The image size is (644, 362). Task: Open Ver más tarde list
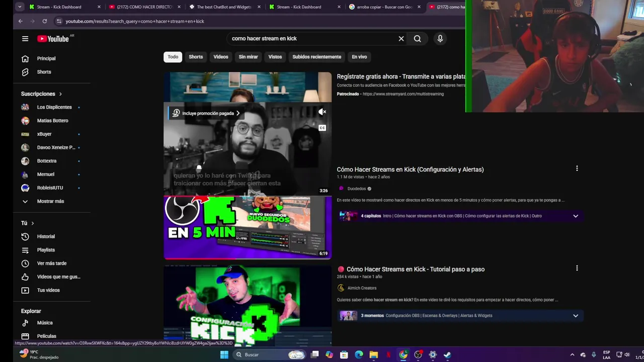(51, 263)
